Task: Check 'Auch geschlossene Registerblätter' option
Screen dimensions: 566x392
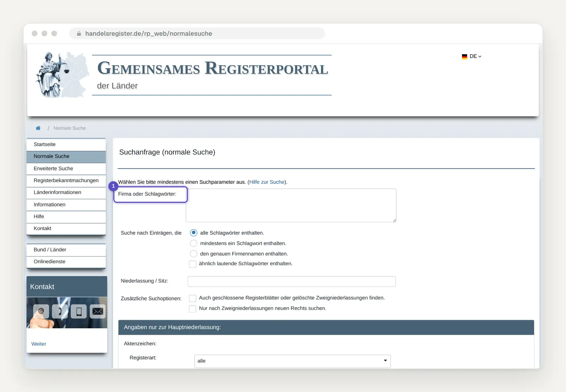Action: (x=192, y=298)
